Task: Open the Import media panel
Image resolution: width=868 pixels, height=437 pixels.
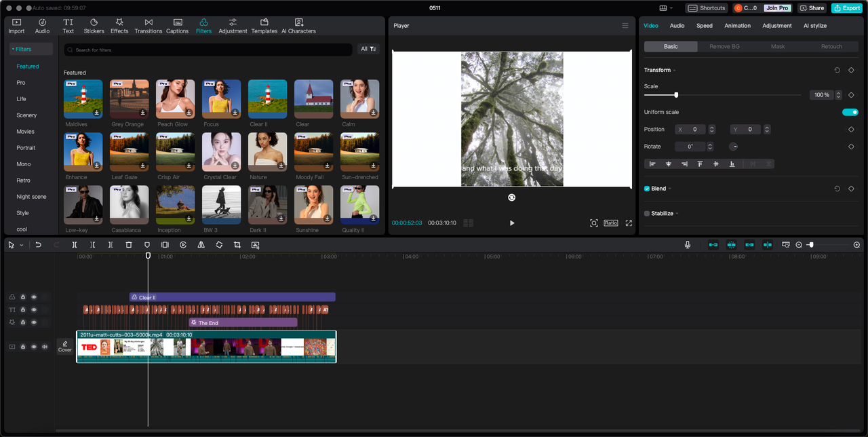Action: (x=16, y=26)
